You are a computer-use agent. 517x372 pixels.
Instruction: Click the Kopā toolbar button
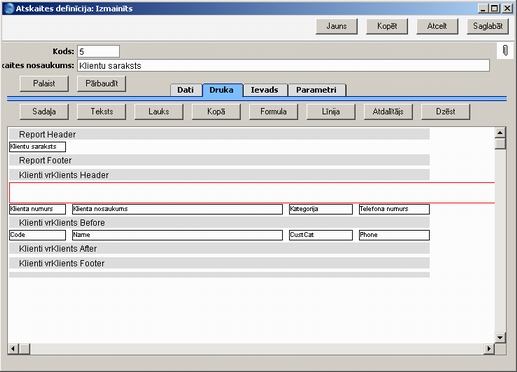click(x=216, y=111)
